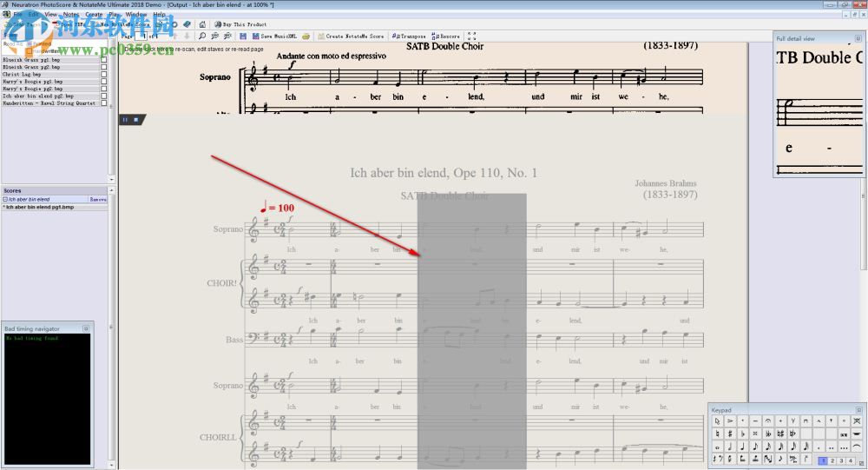
Task: Click the full screen expand icon
Action: click(472, 36)
